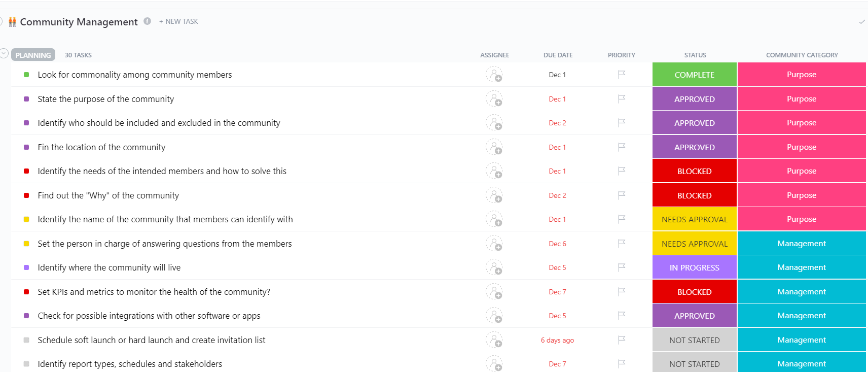The image size is (868, 372).
Task: Click grey status square beside "Identify report types"
Action: point(26,364)
